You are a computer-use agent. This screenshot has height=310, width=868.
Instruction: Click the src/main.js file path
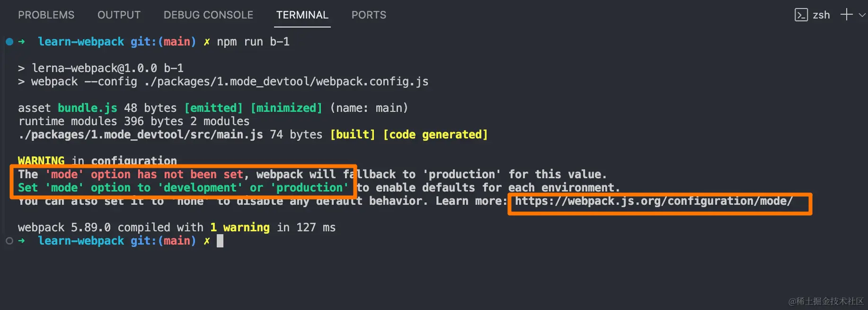pos(141,135)
